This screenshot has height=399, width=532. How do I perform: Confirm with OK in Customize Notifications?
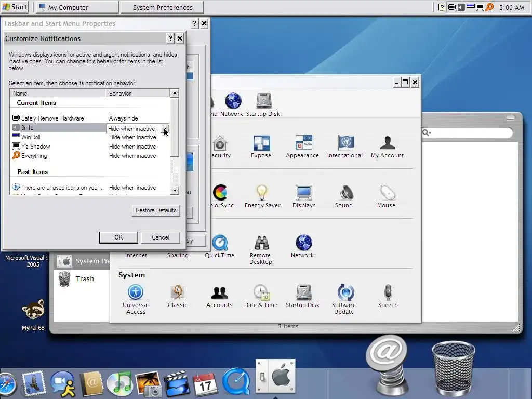click(118, 237)
